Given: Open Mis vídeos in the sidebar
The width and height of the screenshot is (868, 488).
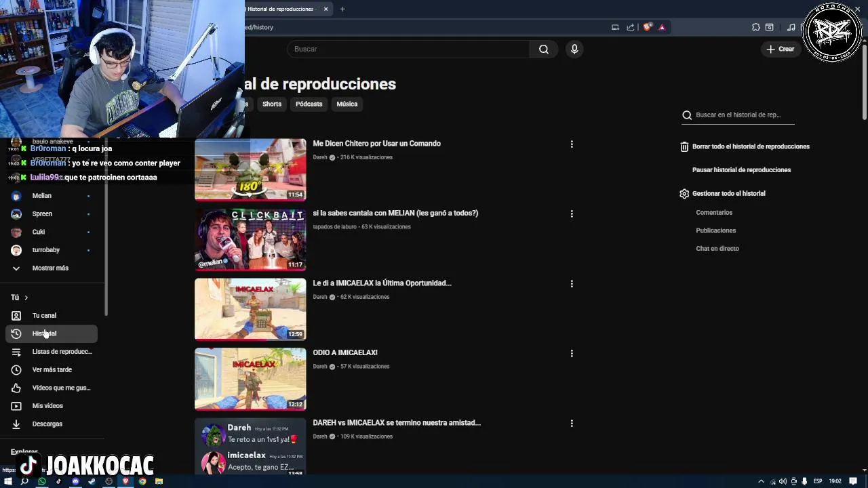Looking at the screenshot, I should [x=52, y=406].
